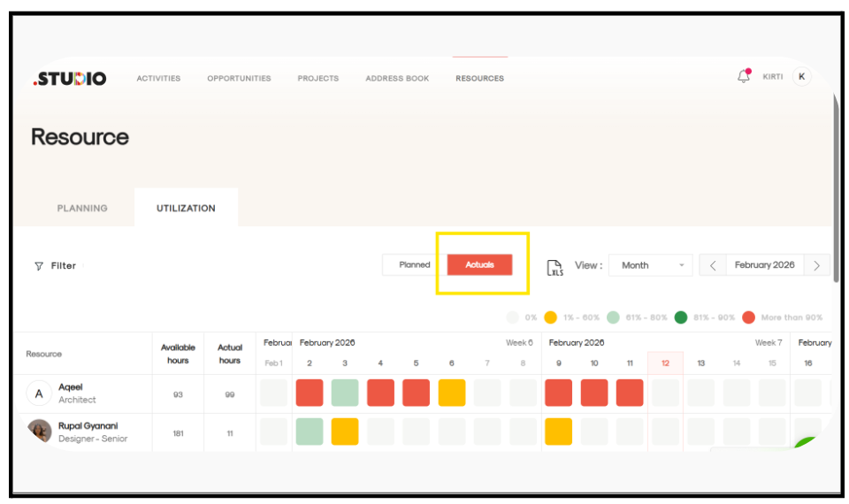Click Rupal Gyanani's profile photo
The height and width of the screenshot is (504, 849).
click(39, 431)
